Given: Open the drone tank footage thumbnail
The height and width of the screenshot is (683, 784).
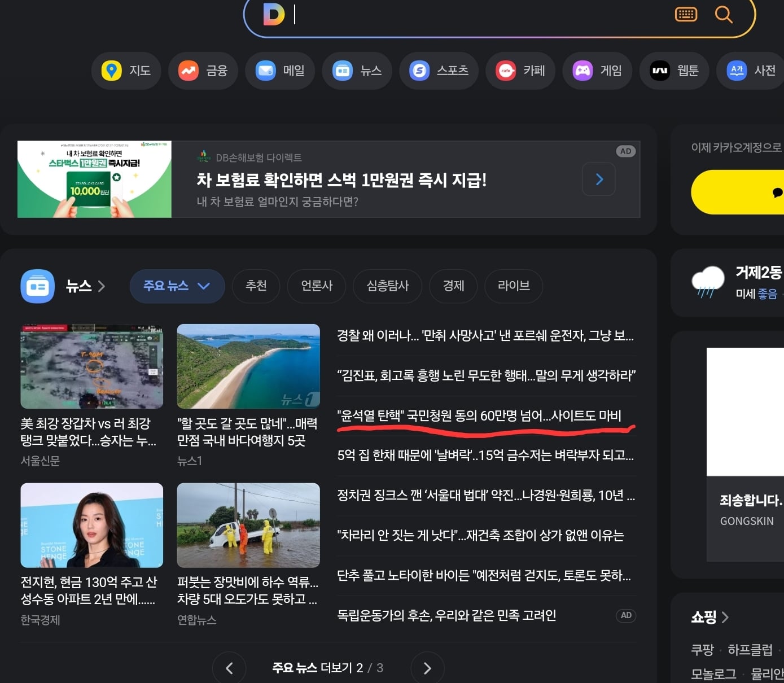Looking at the screenshot, I should 92,366.
